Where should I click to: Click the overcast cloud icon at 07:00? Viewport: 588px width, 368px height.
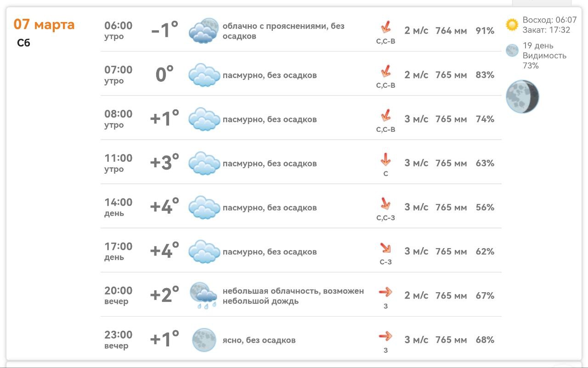pos(204,75)
